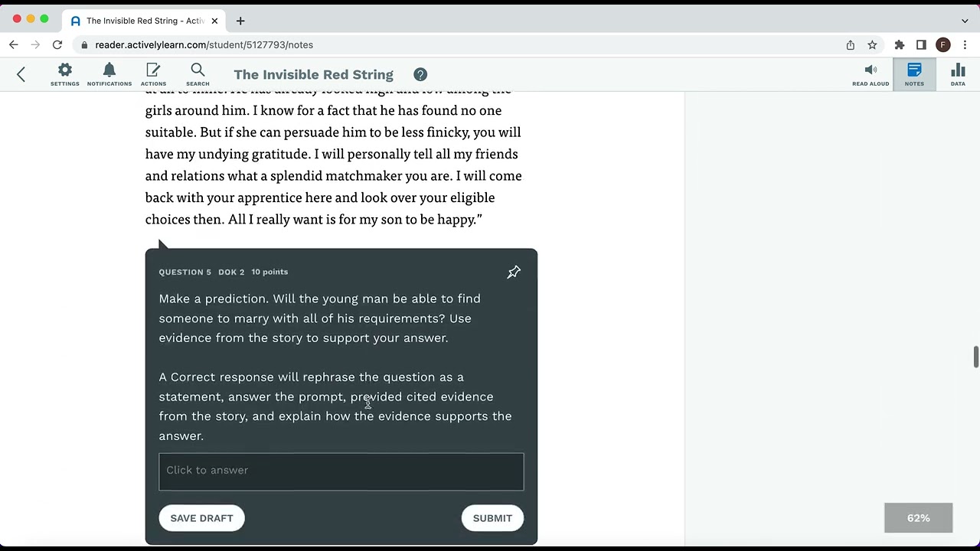Click the Save Draft button
980x551 pixels.
[x=201, y=518]
